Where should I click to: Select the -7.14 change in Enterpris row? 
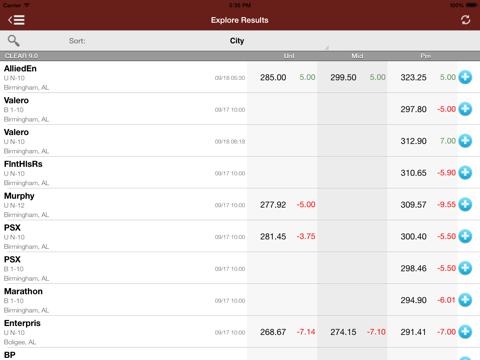point(306,332)
